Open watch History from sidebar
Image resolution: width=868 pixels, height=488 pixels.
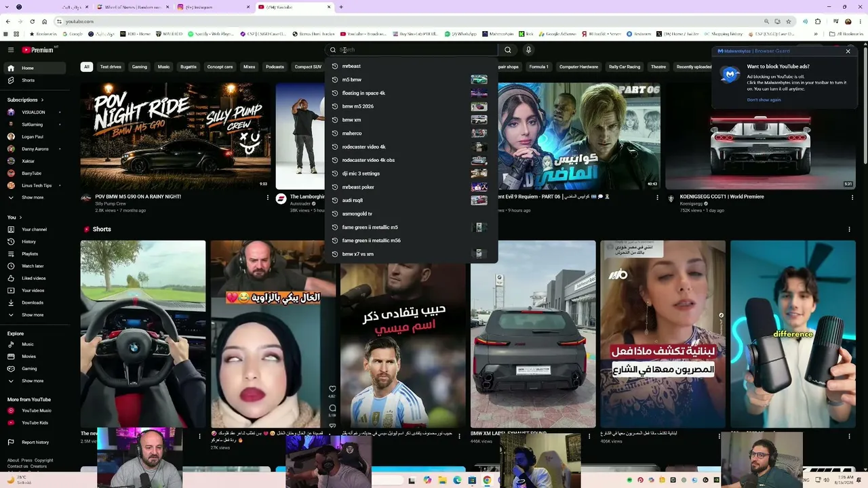(34, 241)
